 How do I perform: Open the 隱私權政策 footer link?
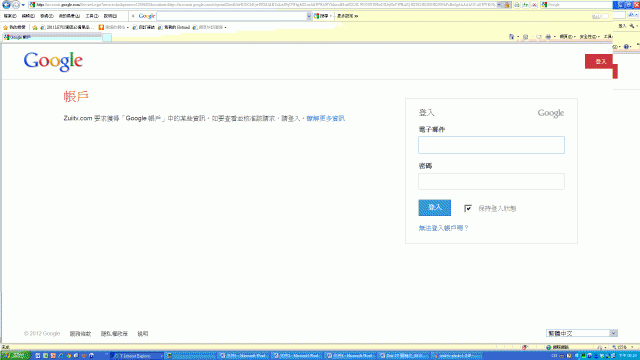click(x=114, y=334)
